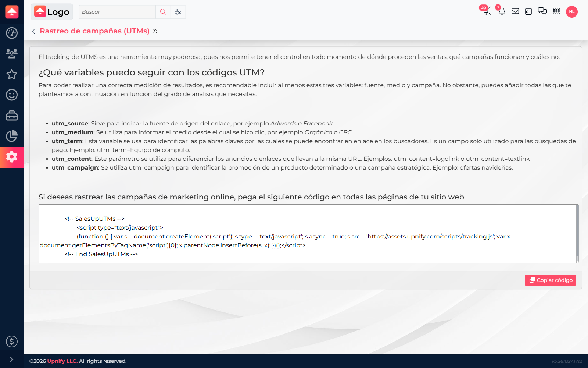Expand the sidebar with bottom chevron
Screen dimensions: 588x368
tap(12, 360)
